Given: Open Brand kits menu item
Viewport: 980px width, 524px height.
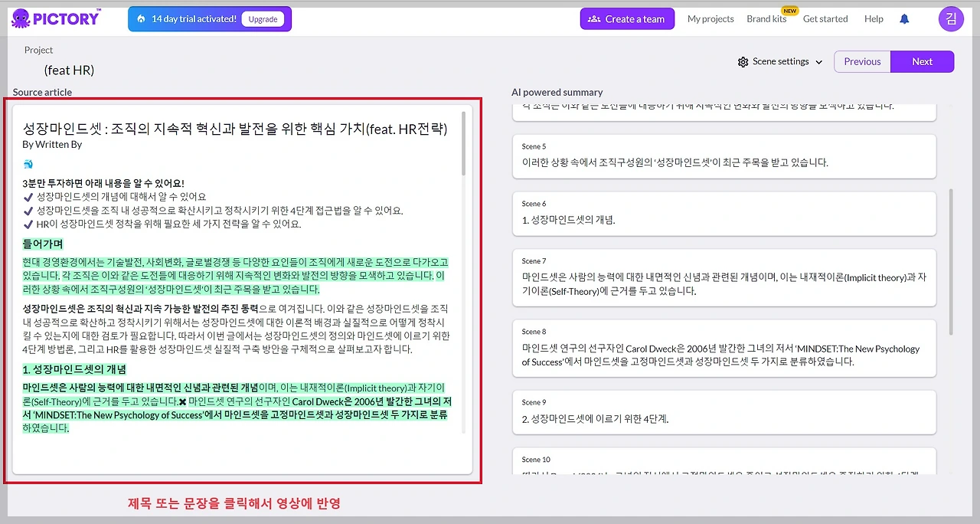Looking at the screenshot, I should coord(766,19).
